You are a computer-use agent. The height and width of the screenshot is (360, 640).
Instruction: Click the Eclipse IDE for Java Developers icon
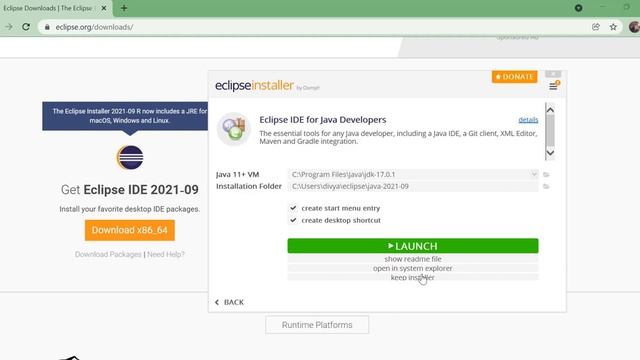[233, 129]
